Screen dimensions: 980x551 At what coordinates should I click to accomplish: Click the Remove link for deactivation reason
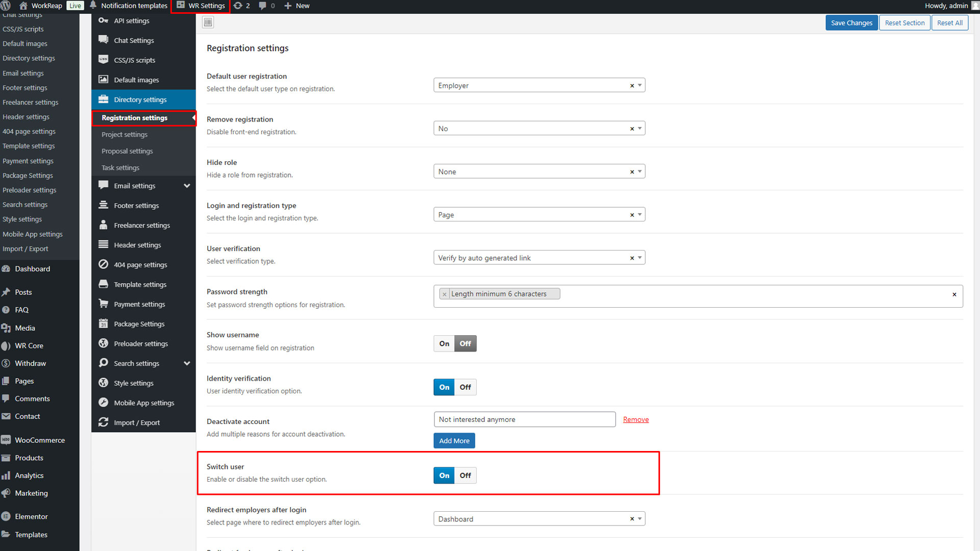coord(635,419)
